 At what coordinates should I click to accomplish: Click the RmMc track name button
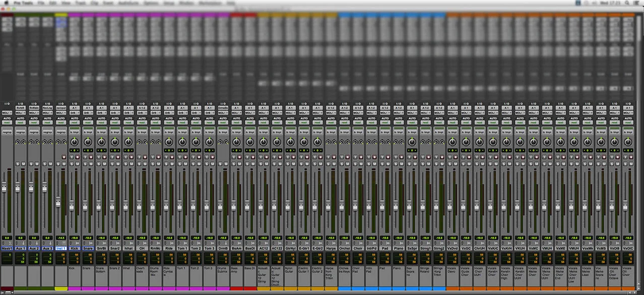coord(156,248)
